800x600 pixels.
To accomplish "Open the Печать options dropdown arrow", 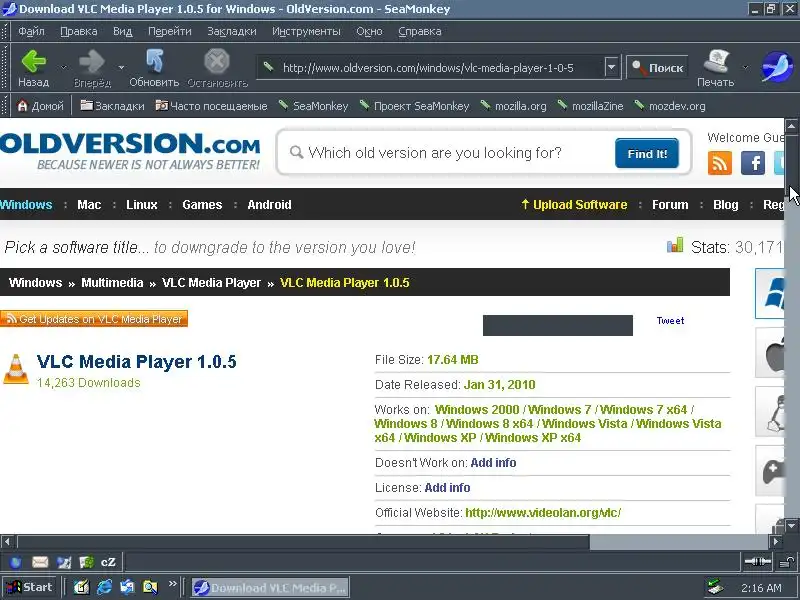I will [745, 67].
